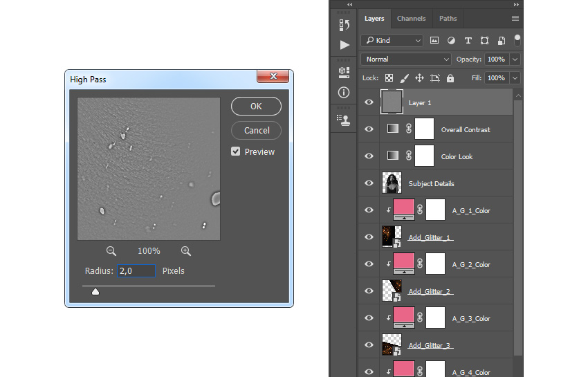This screenshot has height=377, width=588.
Task: Click link icon on A_G_1_Color layer
Action: coord(420,210)
